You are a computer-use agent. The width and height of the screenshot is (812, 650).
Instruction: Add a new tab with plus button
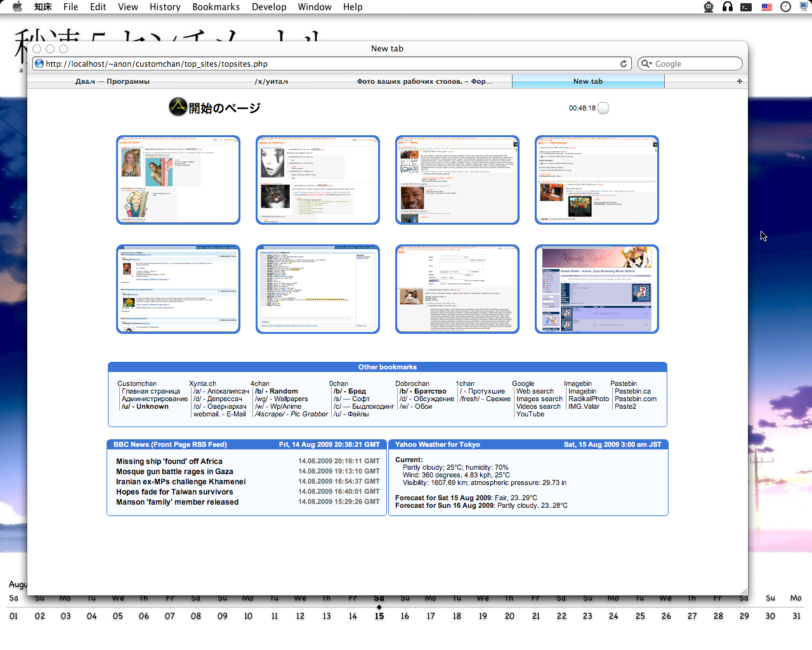[740, 81]
